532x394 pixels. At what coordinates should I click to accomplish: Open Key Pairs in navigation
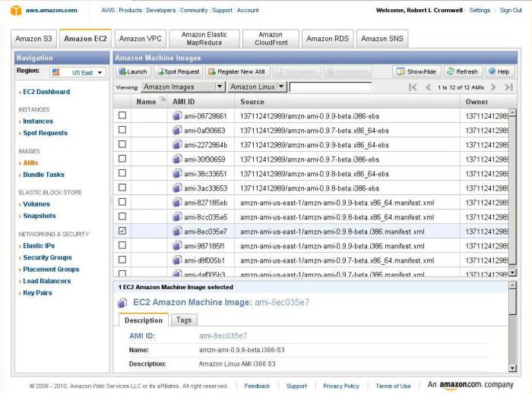point(38,293)
